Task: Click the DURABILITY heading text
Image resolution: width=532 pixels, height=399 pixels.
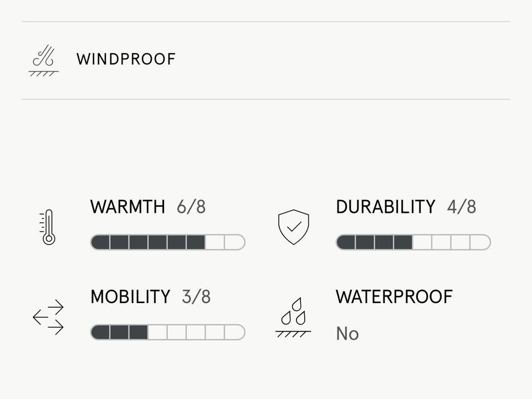Action: point(386,207)
